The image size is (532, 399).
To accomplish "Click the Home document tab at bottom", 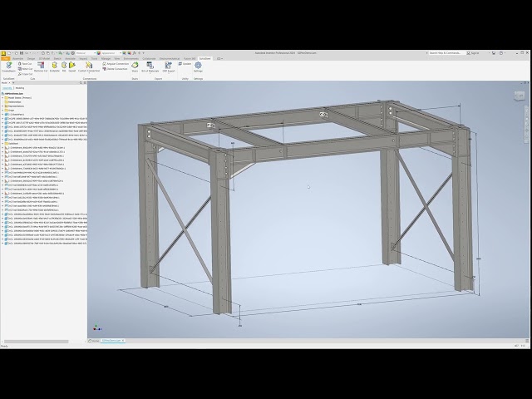I will [94, 340].
